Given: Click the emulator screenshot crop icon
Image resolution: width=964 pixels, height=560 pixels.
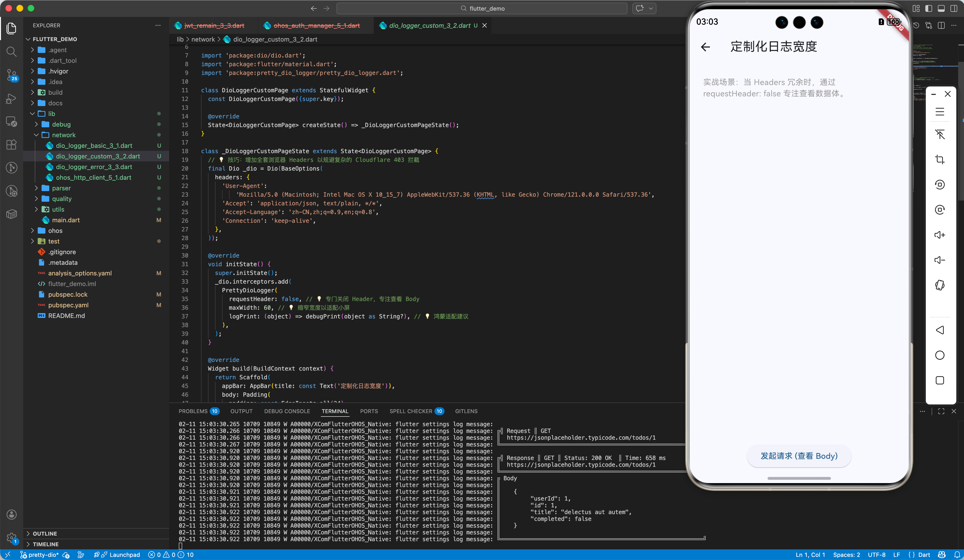Looking at the screenshot, I should coord(940,159).
